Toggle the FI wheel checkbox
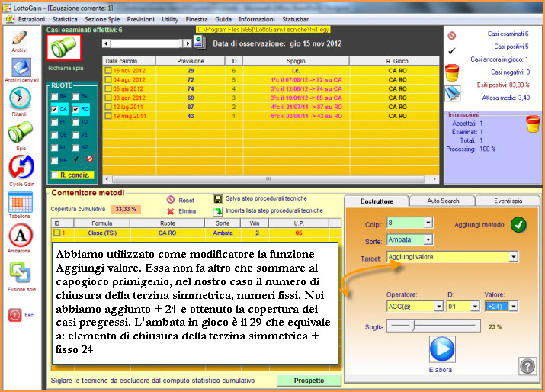The width and height of the screenshot is (545, 392). (55, 122)
